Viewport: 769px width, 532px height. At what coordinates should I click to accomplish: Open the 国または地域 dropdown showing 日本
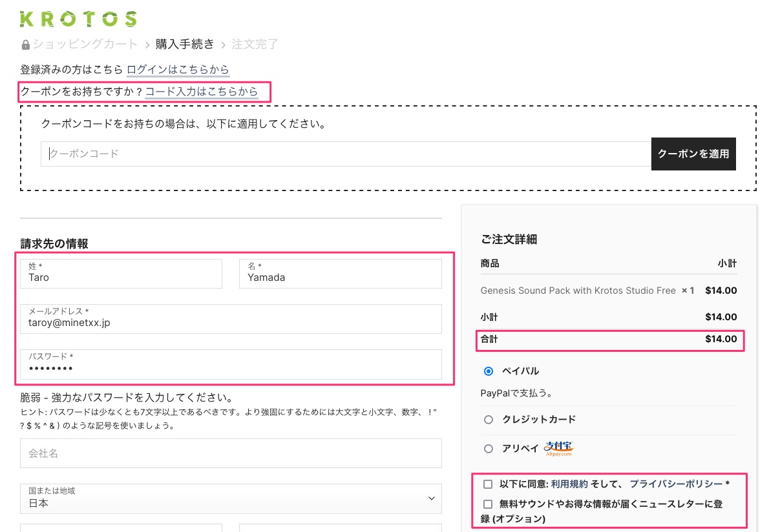231,498
